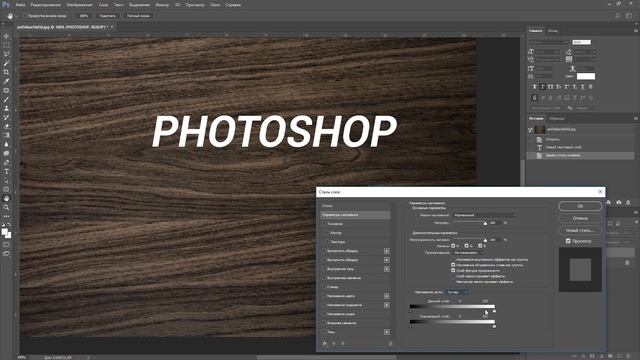Toggle the Просмотр (Preview) checkbox
This screenshot has width=640, height=360.
pyautogui.click(x=568, y=241)
